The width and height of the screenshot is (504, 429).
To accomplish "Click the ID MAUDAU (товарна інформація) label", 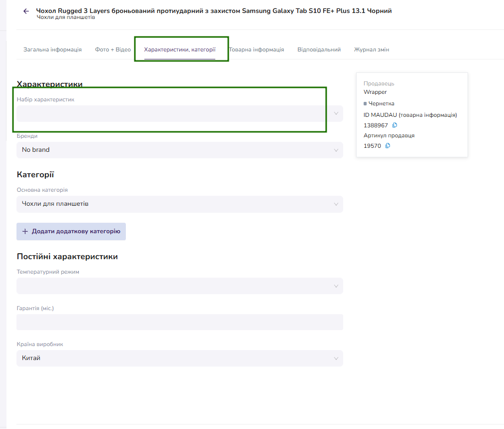I will [410, 115].
